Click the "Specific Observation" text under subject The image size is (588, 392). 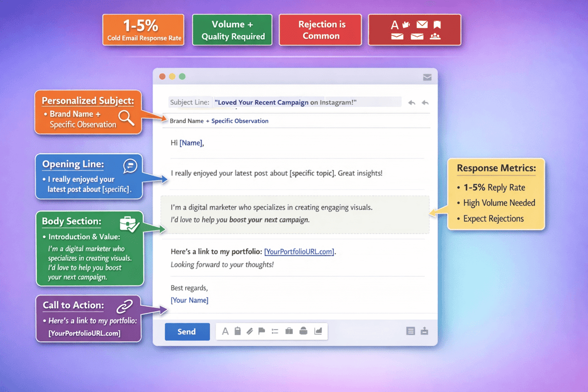click(240, 121)
